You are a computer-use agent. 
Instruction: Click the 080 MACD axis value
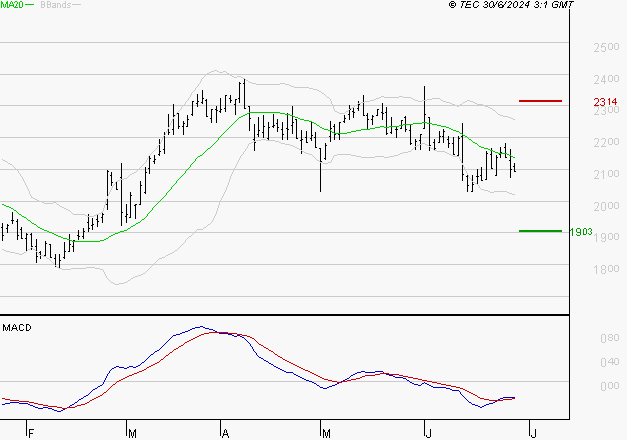[610, 338]
